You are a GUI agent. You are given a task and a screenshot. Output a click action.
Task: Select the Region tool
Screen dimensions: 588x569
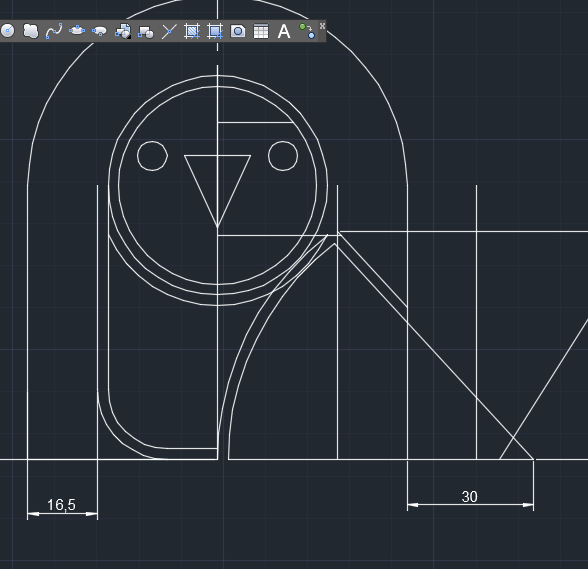[x=238, y=31]
